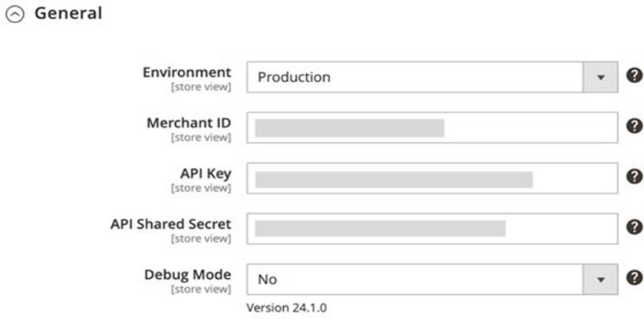Click into the API Key field
644x319 pixels.
(432, 179)
